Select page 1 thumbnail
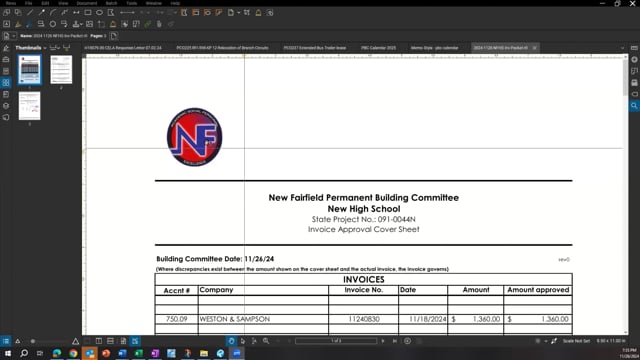 tap(29, 70)
